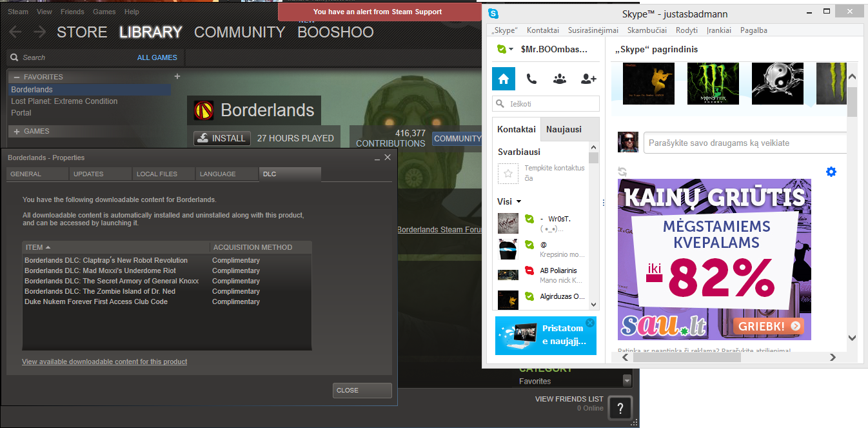Image resolution: width=868 pixels, height=428 pixels.
Task: Click the Skype mood message input box
Action: pos(745,143)
